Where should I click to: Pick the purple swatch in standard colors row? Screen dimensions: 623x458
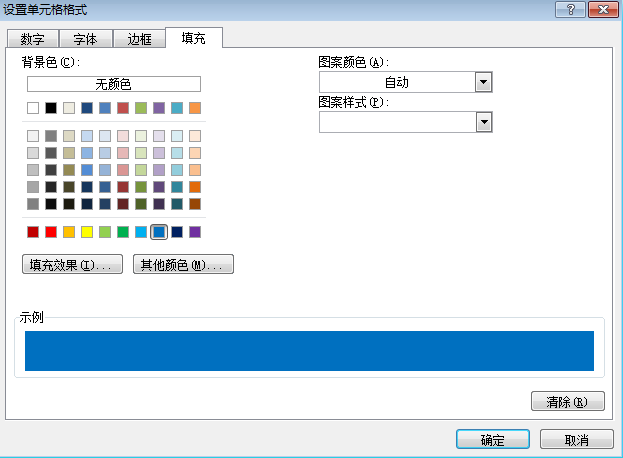195,232
